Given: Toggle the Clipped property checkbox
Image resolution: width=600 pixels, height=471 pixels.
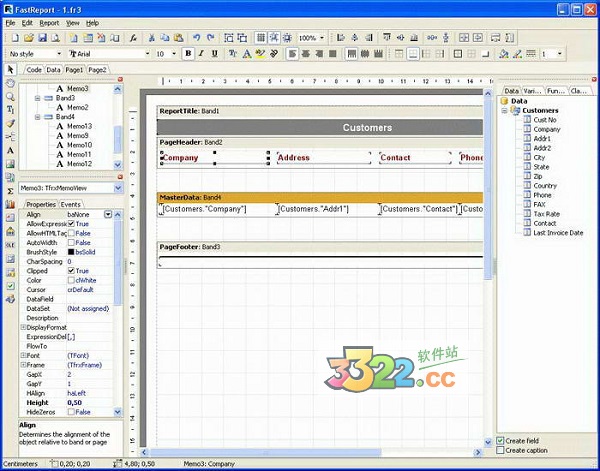Looking at the screenshot, I should pos(72,271).
